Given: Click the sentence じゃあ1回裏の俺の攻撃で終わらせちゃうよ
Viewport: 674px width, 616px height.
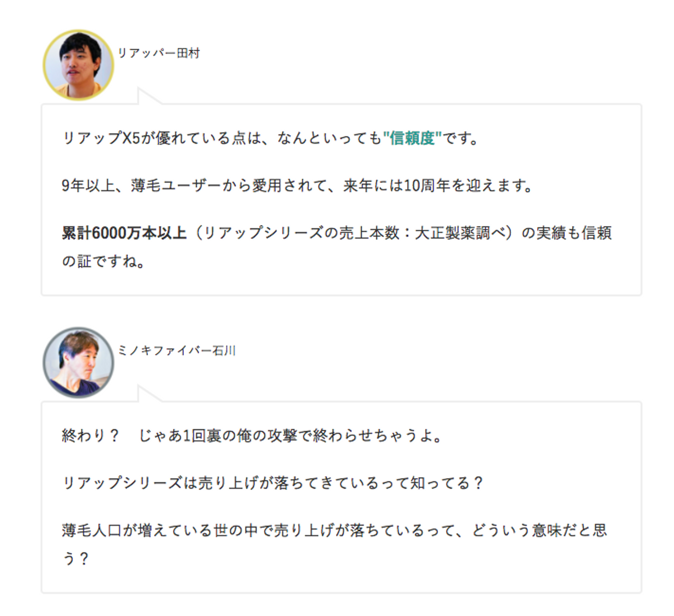Looking at the screenshot, I should 290,436.
